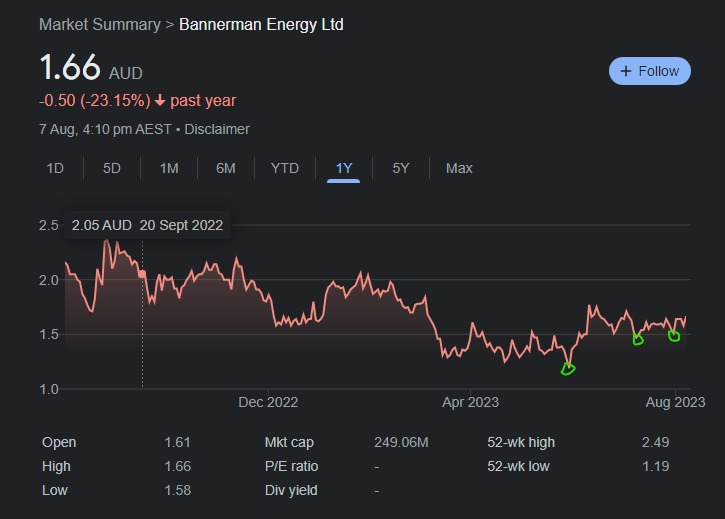Screen dimensions: 725x519
Task: Click the 2.5 y-axis label
Action: click(49, 225)
